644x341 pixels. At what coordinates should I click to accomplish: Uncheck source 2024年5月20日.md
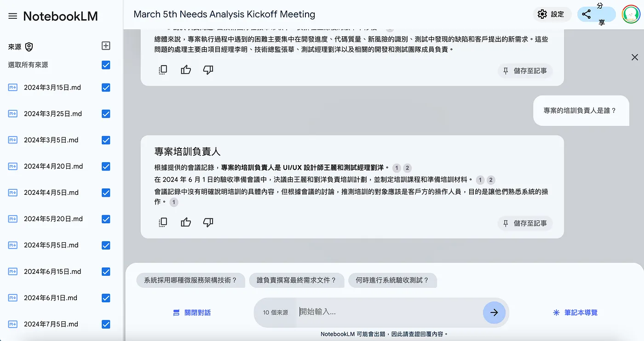click(106, 219)
